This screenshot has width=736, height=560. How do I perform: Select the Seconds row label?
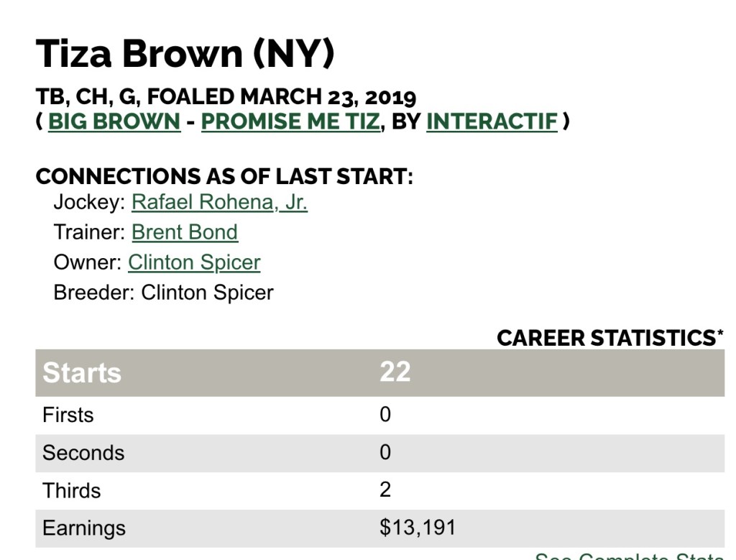(x=83, y=453)
